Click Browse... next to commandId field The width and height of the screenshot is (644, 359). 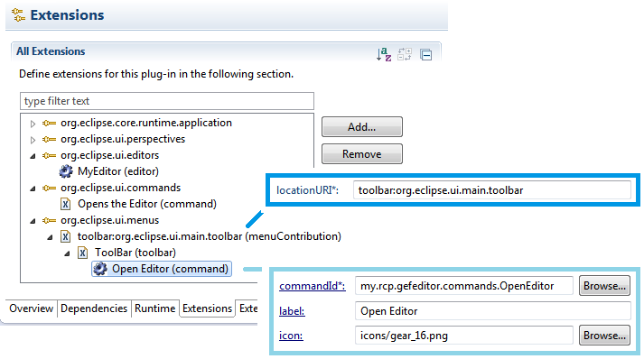(604, 286)
